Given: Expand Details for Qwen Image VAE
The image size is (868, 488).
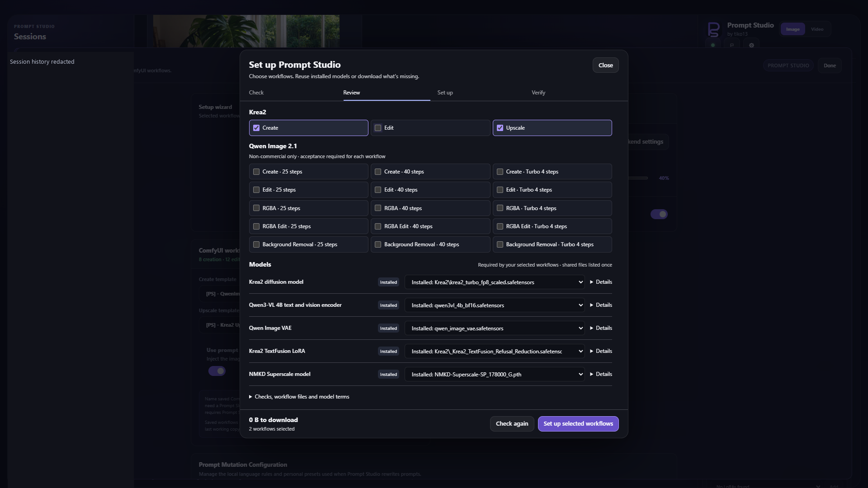Looking at the screenshot, I should coord(601,328).
